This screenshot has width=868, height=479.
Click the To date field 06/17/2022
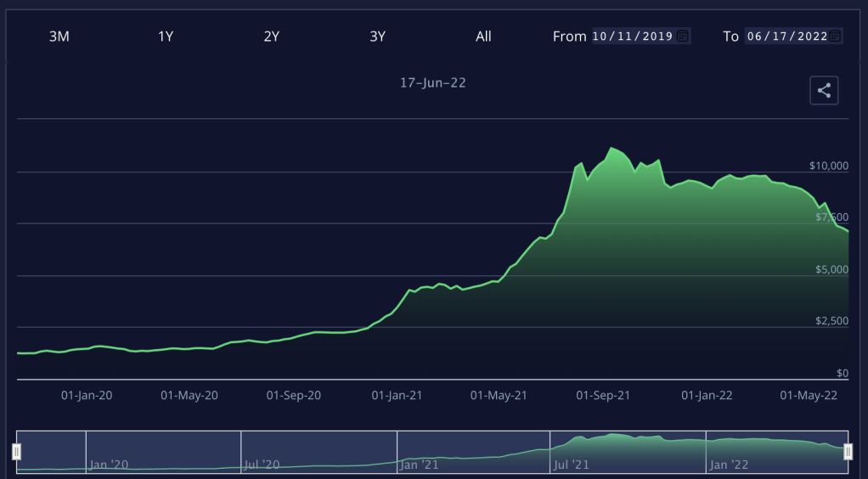(786, 37)
